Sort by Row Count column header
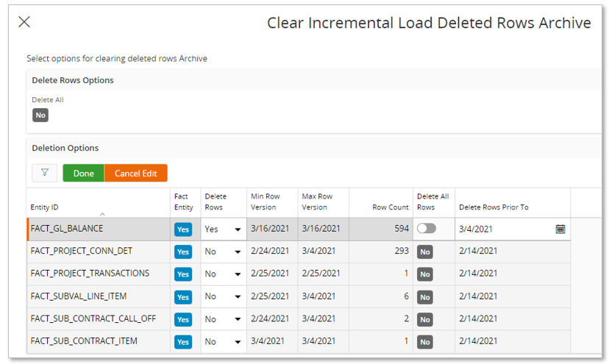Viewport: 609px width, 364px height. click(391, 207)
